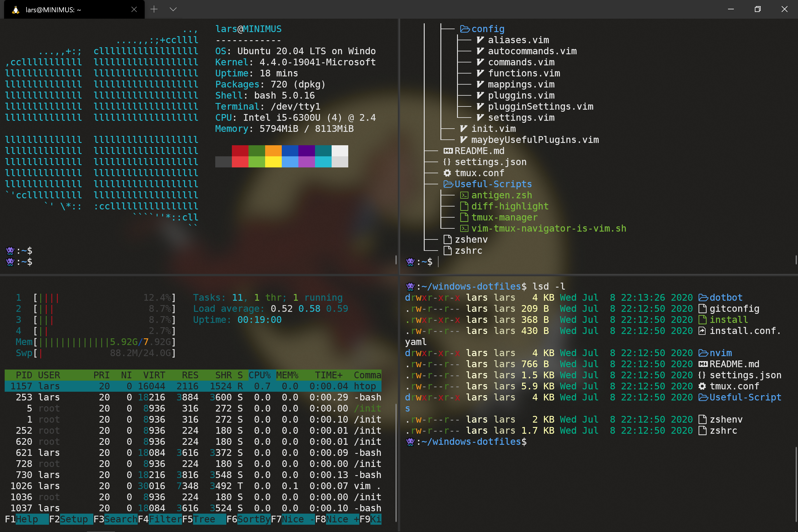Click the htop Mem usage meter bar
Viewport: 798px width, 532px height.
click(96, 342)
